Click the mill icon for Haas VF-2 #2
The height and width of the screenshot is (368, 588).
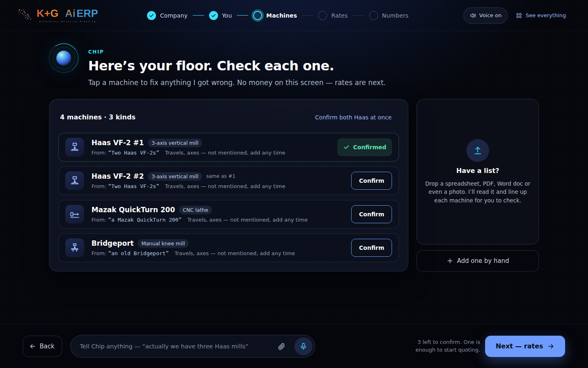pos(75,181)
